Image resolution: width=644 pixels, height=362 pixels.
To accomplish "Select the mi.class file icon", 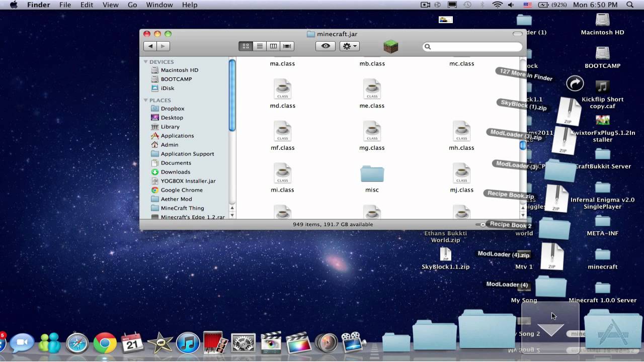I will [x=282, y=173].
